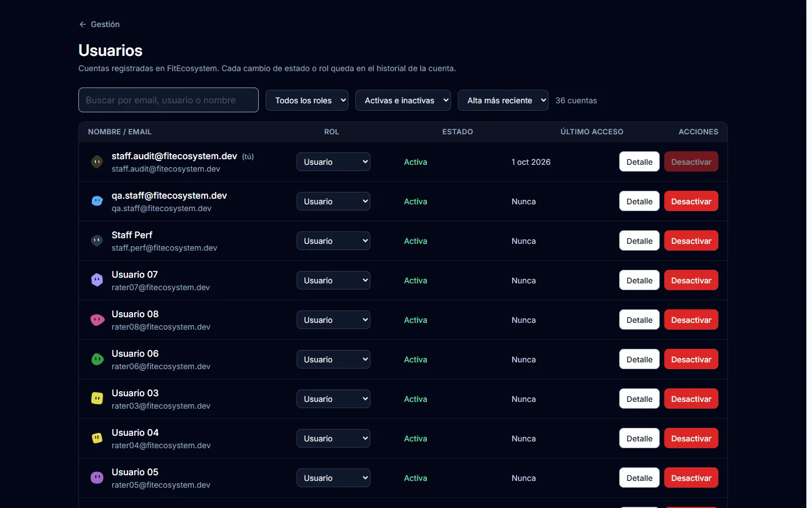Click the Usuario 07 avatar icon
This screenshot has height=508, width=812.
97,281
